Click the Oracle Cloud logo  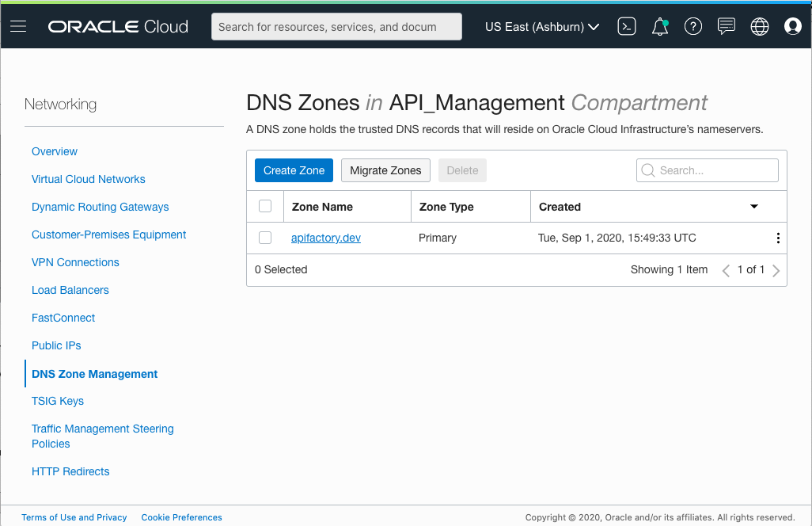[117, 26]
